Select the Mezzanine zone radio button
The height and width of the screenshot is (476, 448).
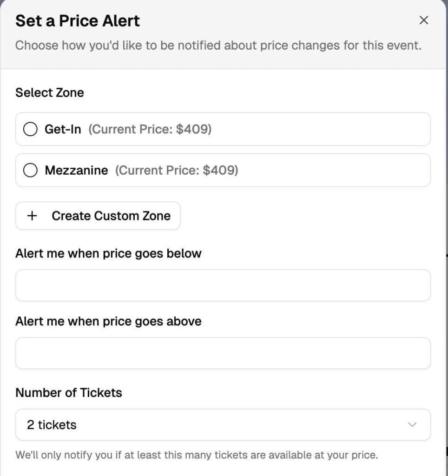coord(30,171)
